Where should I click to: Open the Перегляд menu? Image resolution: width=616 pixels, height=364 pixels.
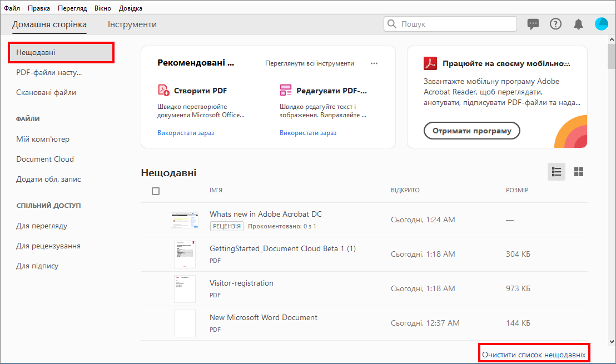72,8
